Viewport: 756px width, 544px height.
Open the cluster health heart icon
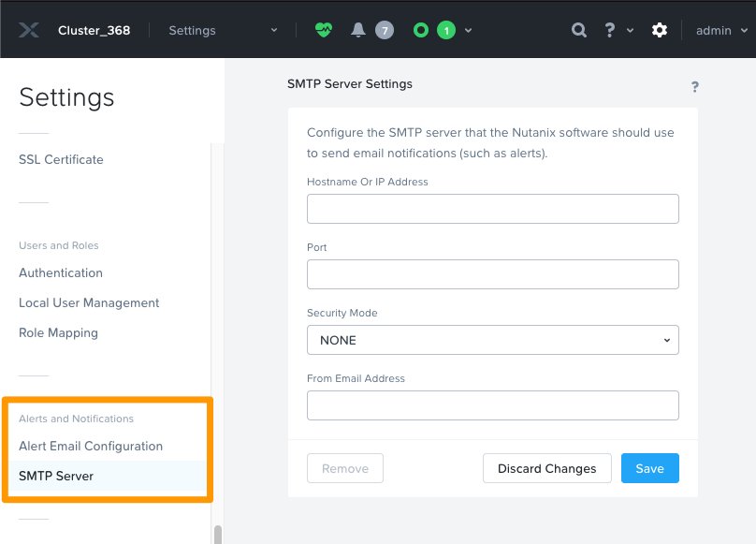[322, 29]
